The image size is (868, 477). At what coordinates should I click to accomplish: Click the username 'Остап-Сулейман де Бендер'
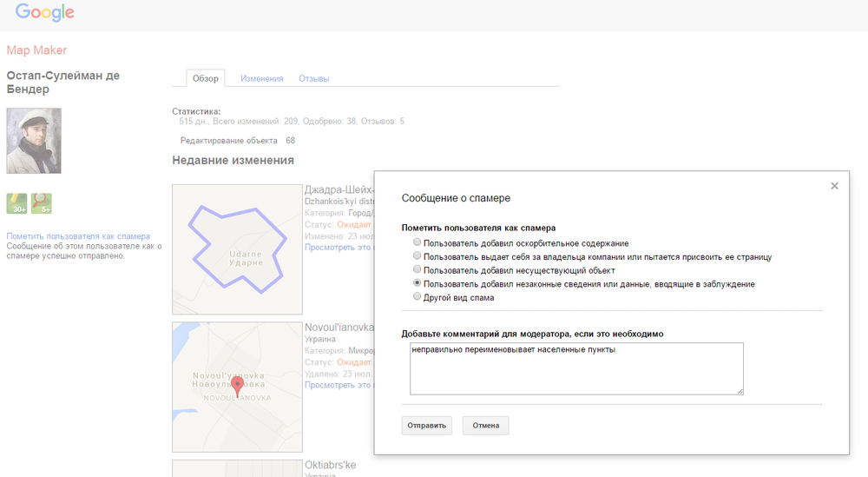pyautogui.click(x=63, y=82)
